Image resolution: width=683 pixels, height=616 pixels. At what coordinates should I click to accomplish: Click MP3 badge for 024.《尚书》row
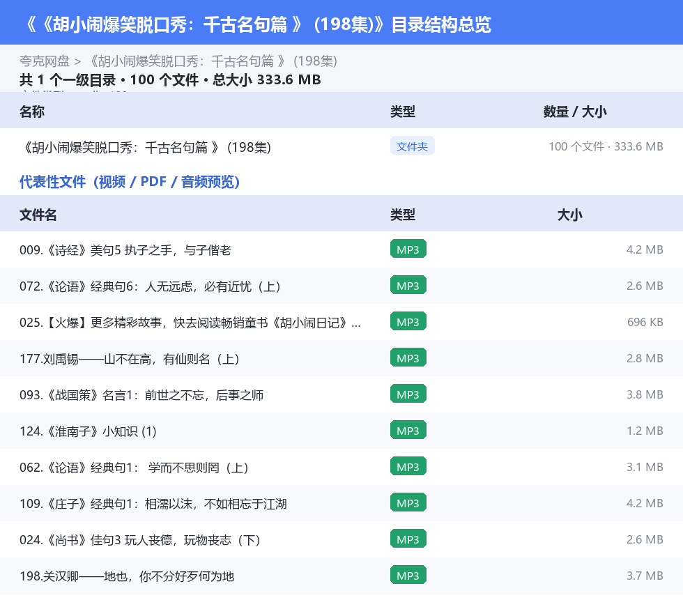[408, 539]
